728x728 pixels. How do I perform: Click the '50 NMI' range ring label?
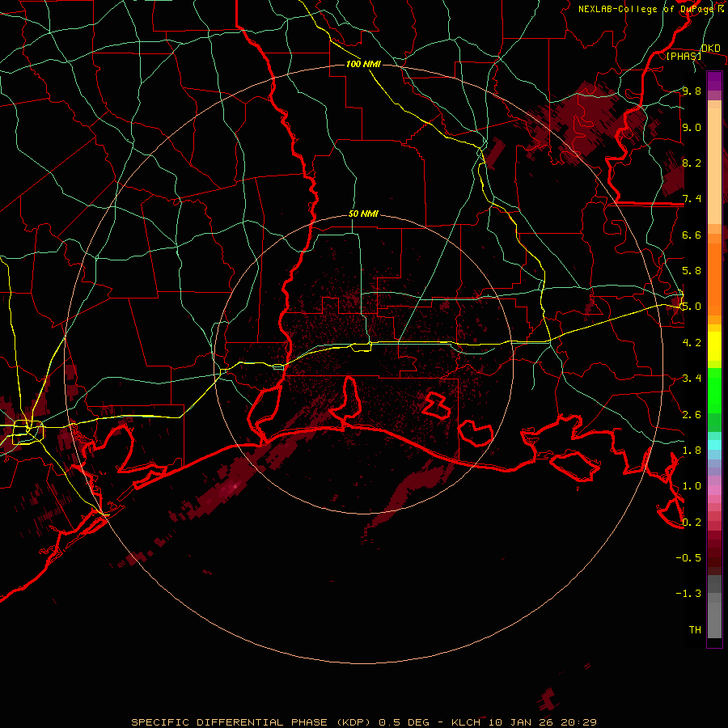tap(363, 214)
